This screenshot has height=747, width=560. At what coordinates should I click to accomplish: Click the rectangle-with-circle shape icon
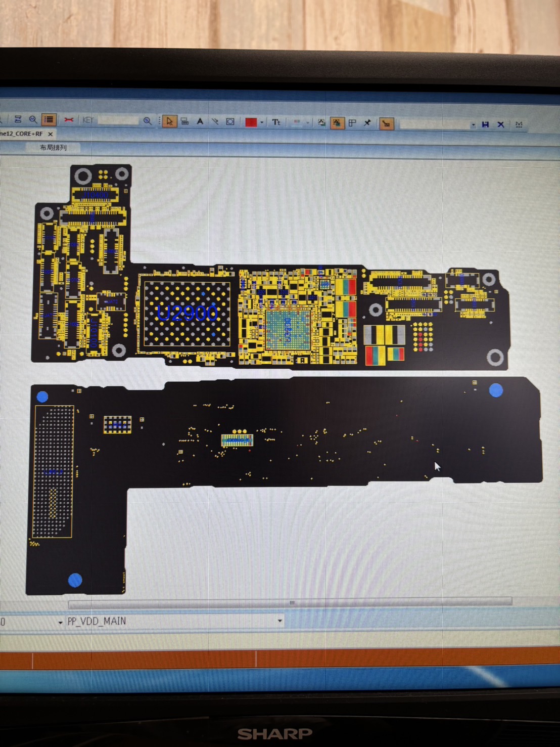coord(230,121)
